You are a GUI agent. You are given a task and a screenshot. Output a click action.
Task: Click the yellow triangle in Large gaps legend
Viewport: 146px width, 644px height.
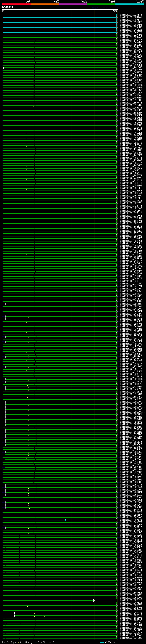pyautogui.click(x=19, y=642)
